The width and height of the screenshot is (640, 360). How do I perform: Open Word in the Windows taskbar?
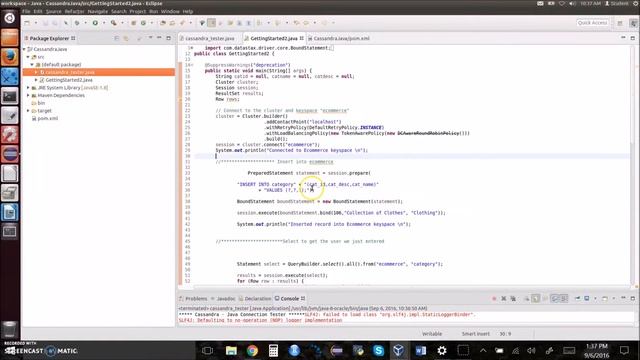click(x=421, y=351)
